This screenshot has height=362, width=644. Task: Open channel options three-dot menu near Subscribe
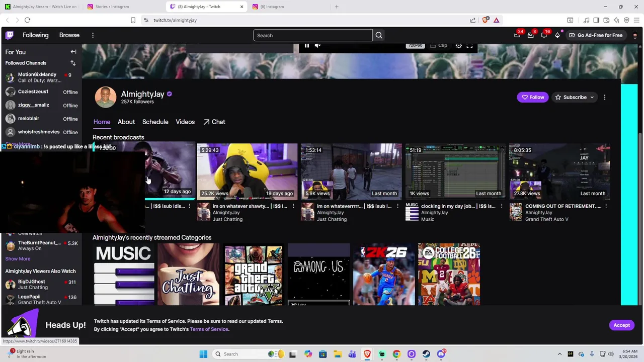(605, 97)
